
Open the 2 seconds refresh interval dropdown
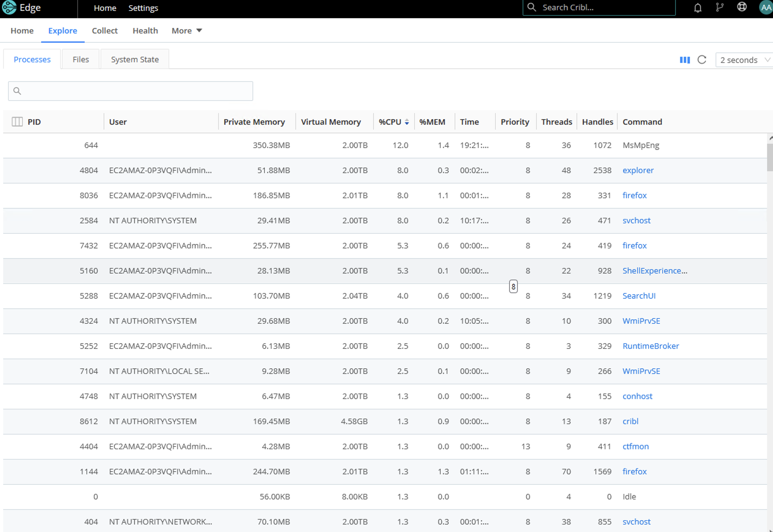coord(744,60)
